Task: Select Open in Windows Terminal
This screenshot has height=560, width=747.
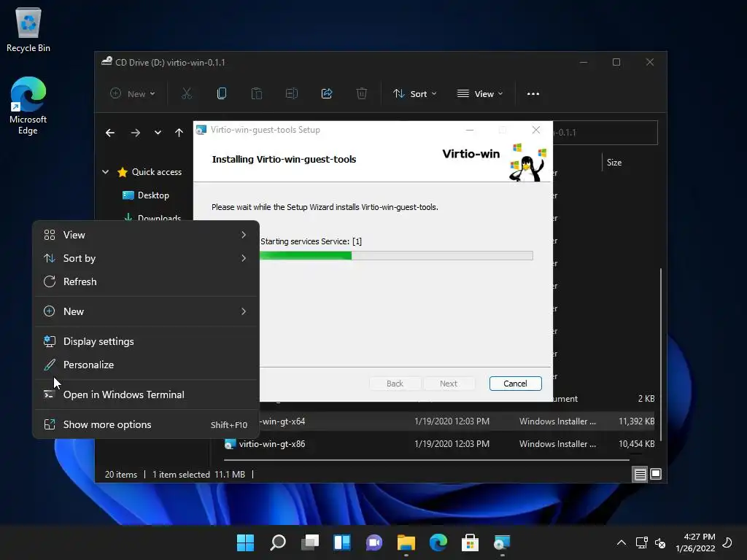Action: pos(146,394)
